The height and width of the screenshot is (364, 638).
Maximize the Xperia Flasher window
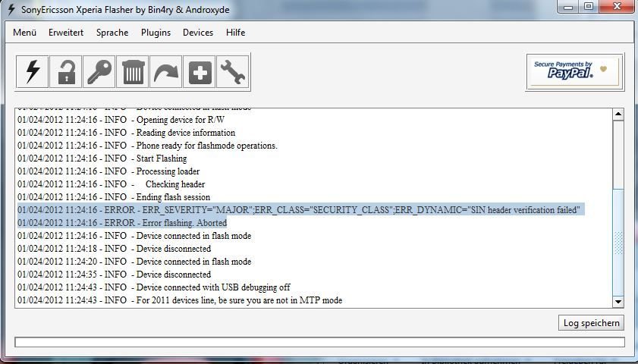(x=589, y=7)
